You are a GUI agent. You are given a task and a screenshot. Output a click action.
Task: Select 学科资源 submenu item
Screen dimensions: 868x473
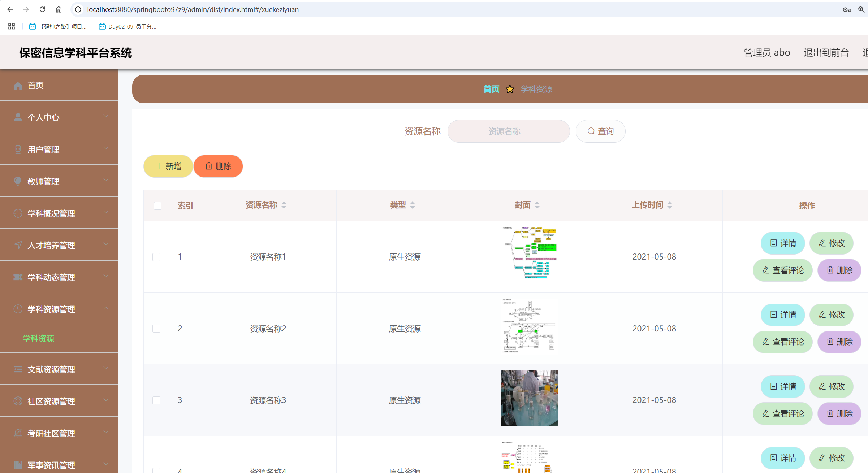pos(38,339)
